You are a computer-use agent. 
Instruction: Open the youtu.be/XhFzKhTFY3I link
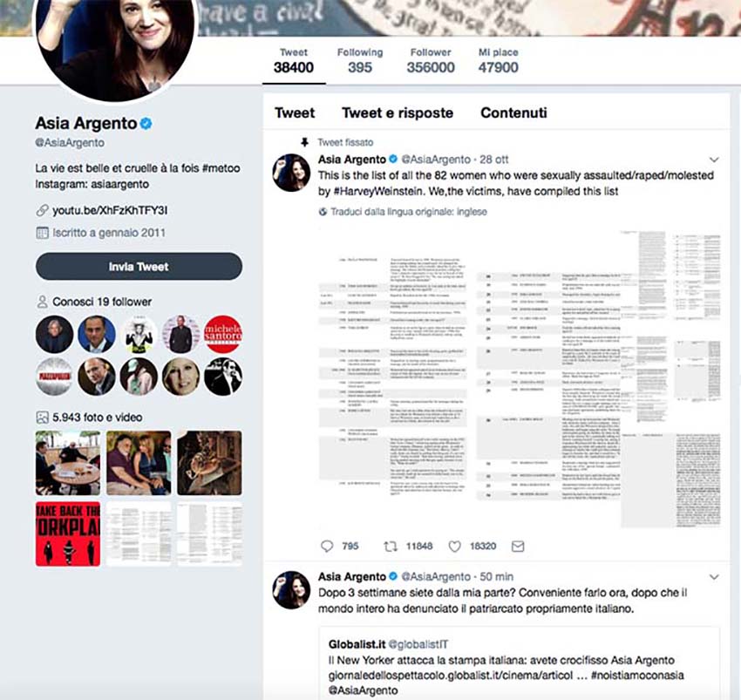(110, 210)
